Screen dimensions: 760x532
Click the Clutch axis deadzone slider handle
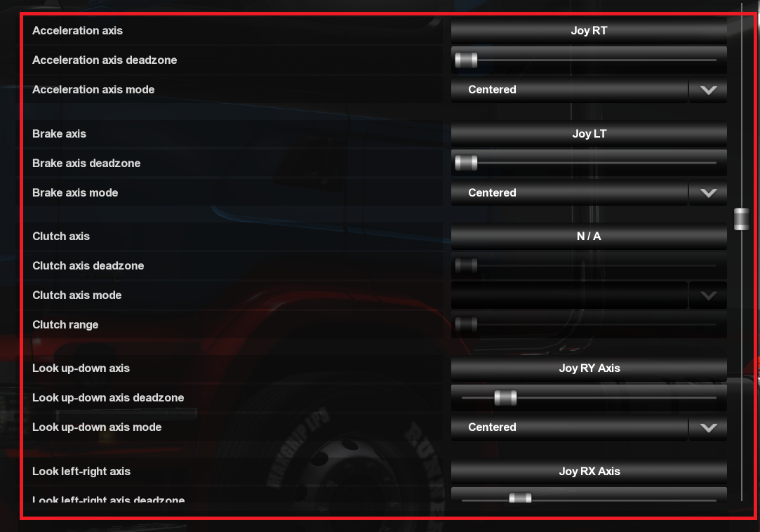(x=466, y=266)
